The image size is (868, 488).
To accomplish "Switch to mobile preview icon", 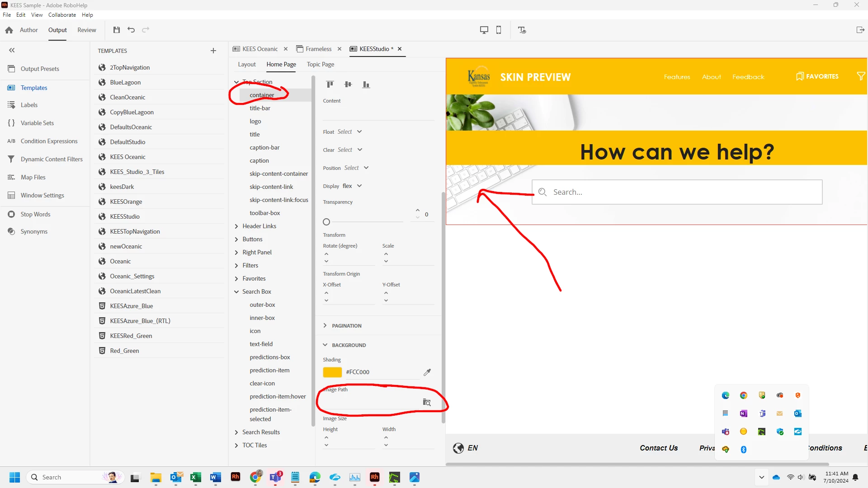I will pos(499,30).
